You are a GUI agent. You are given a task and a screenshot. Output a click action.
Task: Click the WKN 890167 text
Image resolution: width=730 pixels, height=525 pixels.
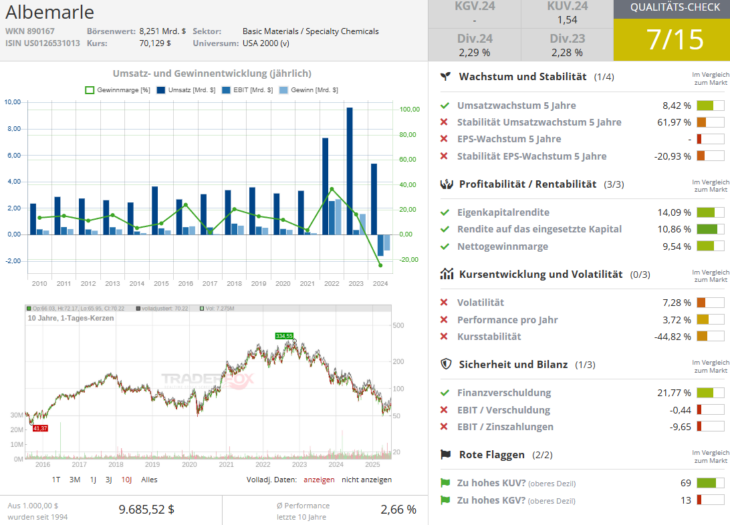(x=30, y=31)
